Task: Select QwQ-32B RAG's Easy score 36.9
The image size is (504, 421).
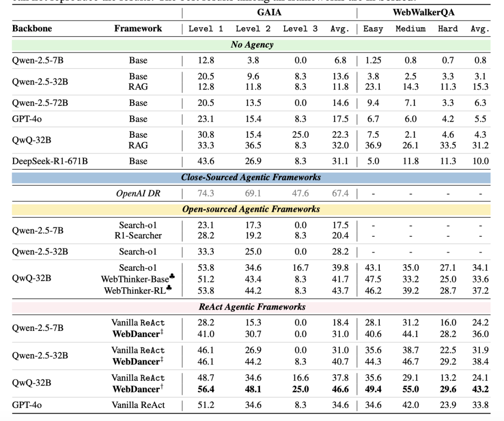Action: (373, 145)
